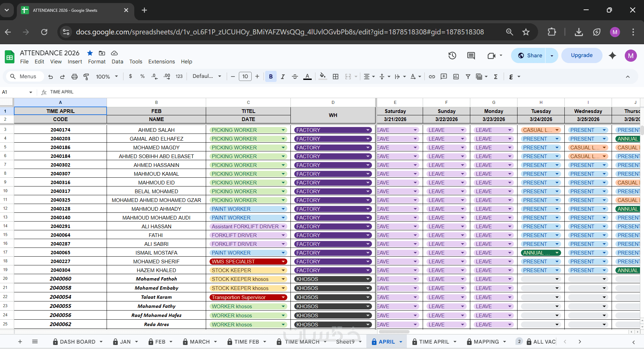Screen dimensions: 644x349
Task: Open the Fill color picker
Action: (323, 77)
